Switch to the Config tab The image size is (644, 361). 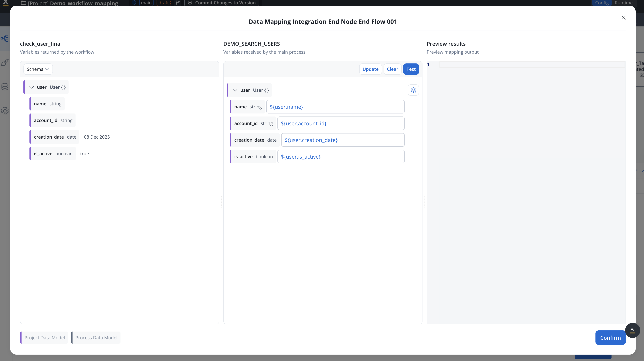coord(602,3)
